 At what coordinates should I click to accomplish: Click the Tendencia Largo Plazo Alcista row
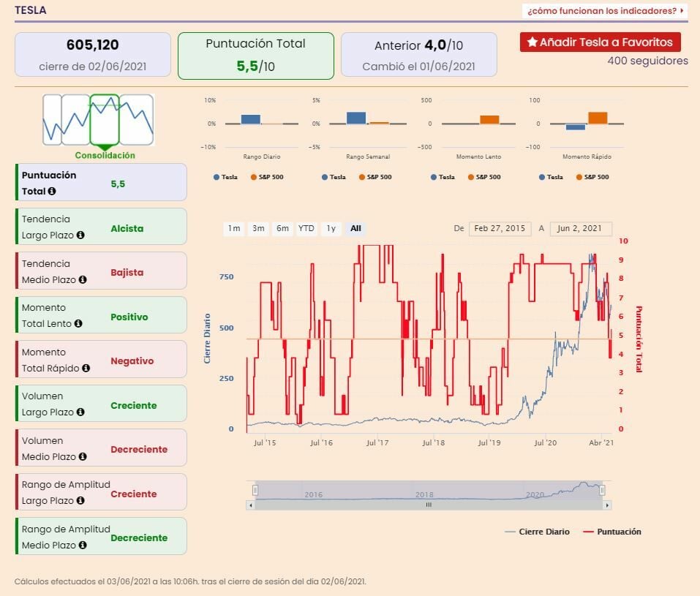(x=102, y=227)
